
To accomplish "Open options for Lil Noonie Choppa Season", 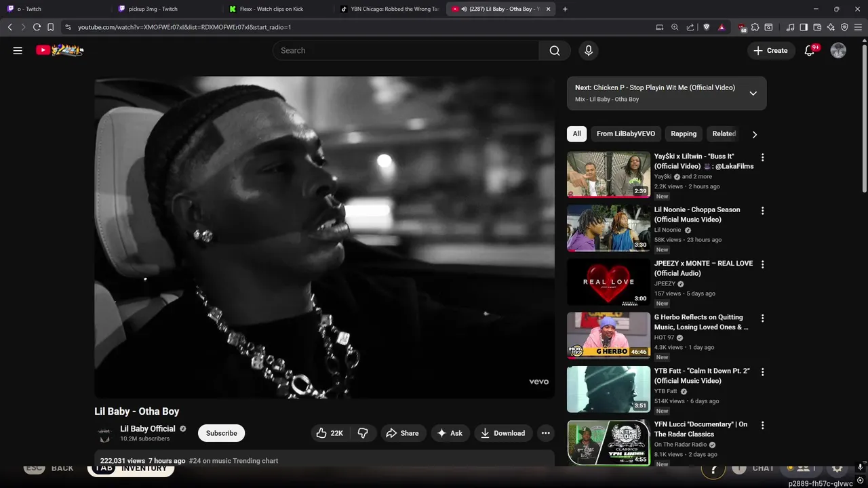I will (x=762, y=211).
